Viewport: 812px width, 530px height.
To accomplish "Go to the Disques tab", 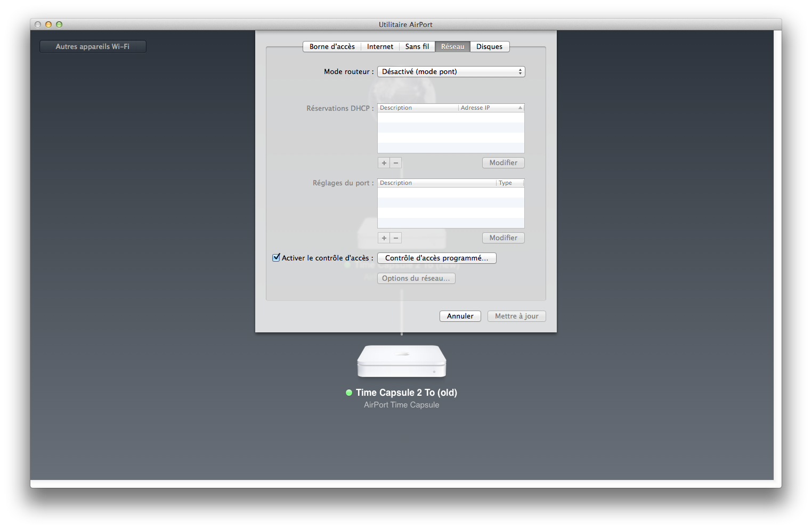I will click(490, 47).
